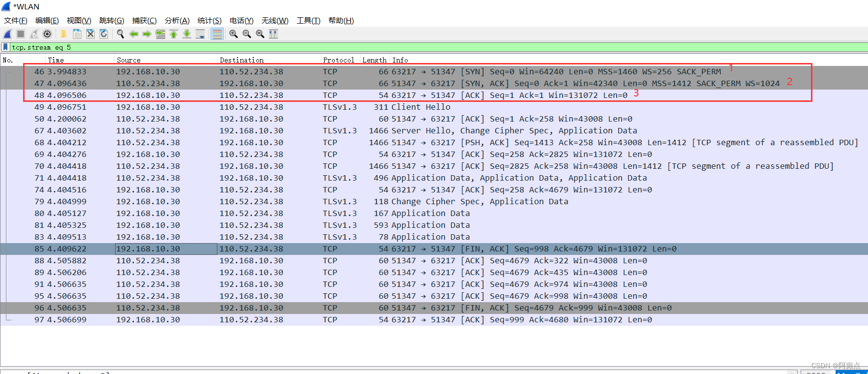
Task: Select packet 50 at time 4.200062
Action: coord(434,119)
